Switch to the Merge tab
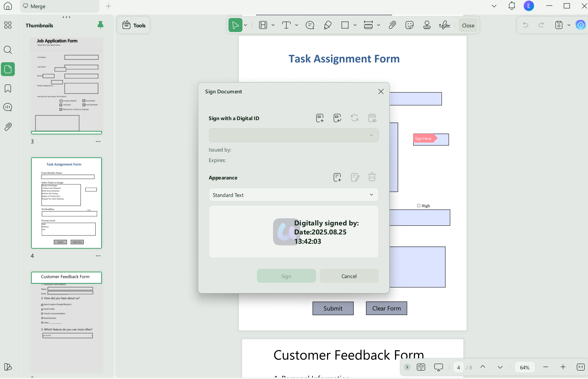 [x=60, y=6]
